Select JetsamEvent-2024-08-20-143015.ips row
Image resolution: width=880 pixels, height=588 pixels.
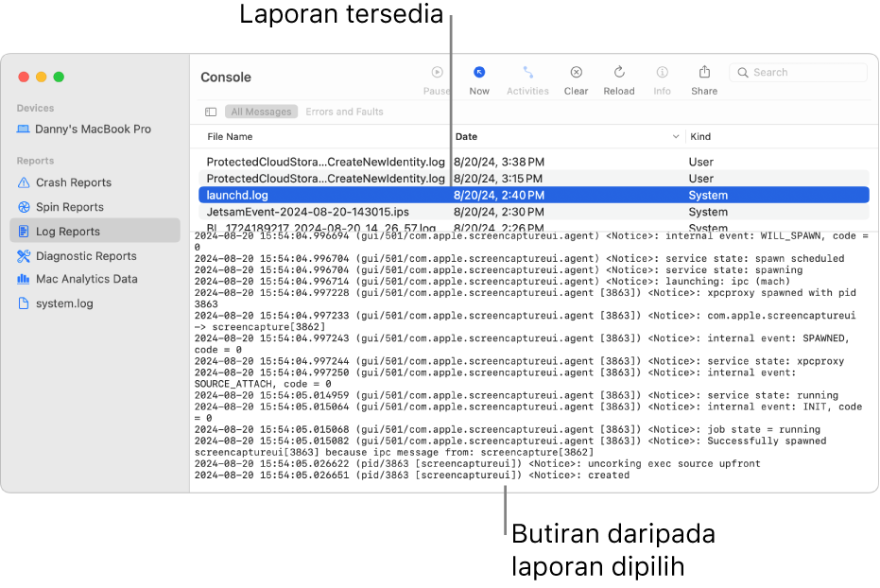click(x=534, y=212)
